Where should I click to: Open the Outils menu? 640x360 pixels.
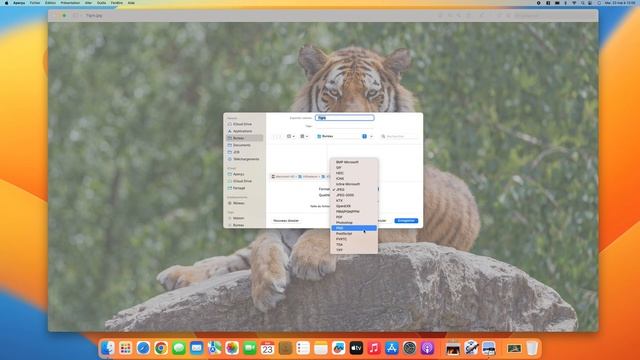click(x=101, y=3)
